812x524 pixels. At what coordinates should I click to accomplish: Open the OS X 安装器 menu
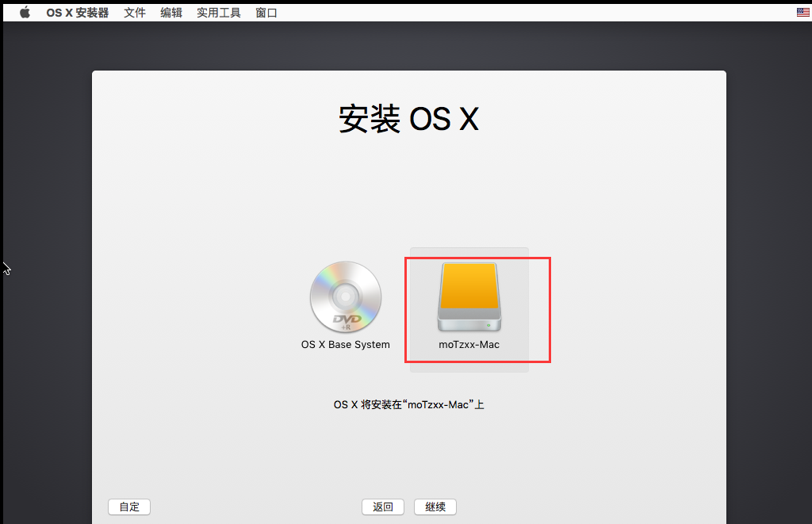(x=78, y=13)
